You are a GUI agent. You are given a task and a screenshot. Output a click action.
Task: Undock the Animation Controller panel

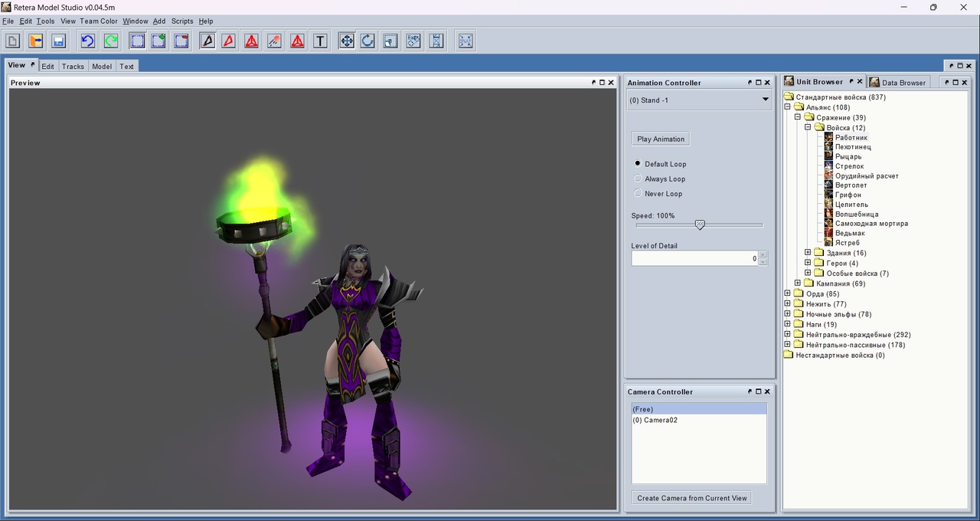click(750, 82)
